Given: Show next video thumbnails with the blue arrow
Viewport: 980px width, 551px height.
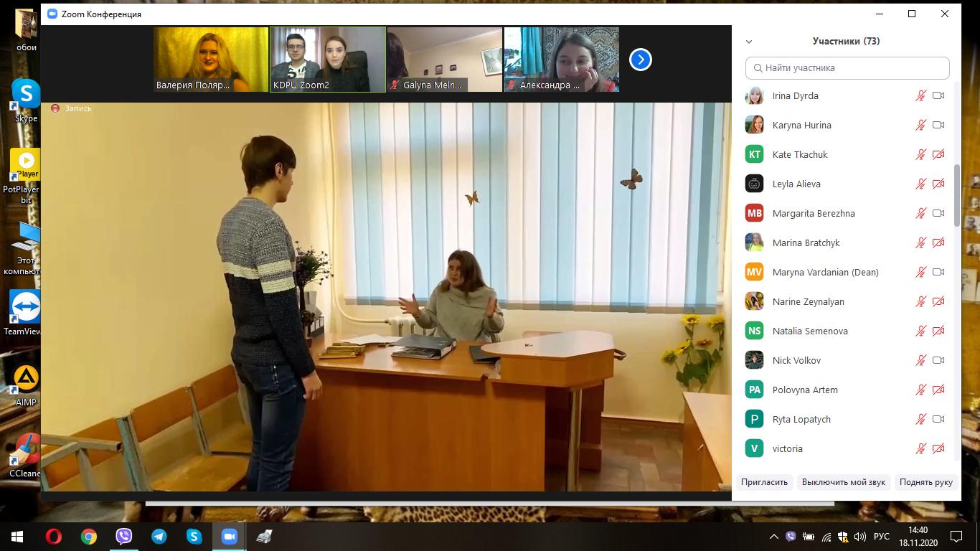Looking at the screenshot, I should coord(640,60).
